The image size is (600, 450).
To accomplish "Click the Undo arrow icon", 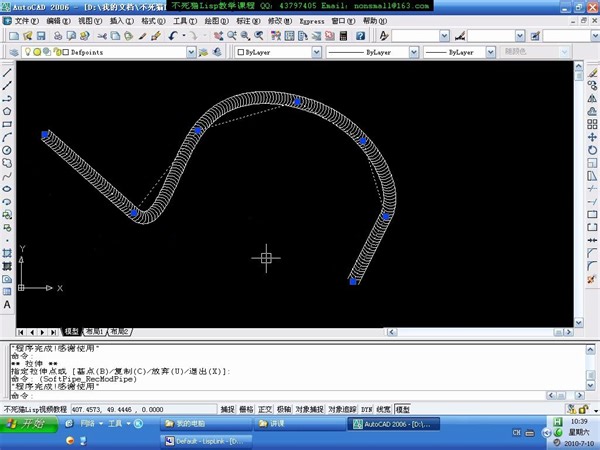I will (x=173, y=36).
